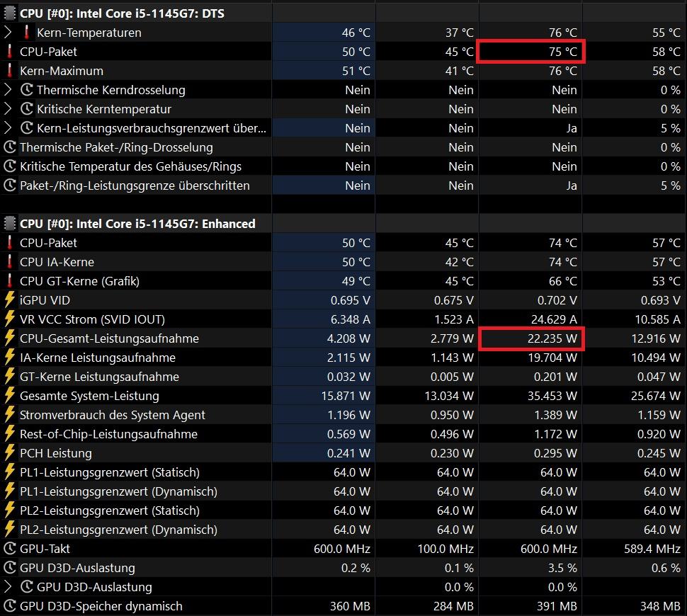This screenshot has height=616, width=687.
Task: Click lightning icon of PL1-Leistungsgrenzwert (Dynamisch)
Action: [x=10, y=491]
